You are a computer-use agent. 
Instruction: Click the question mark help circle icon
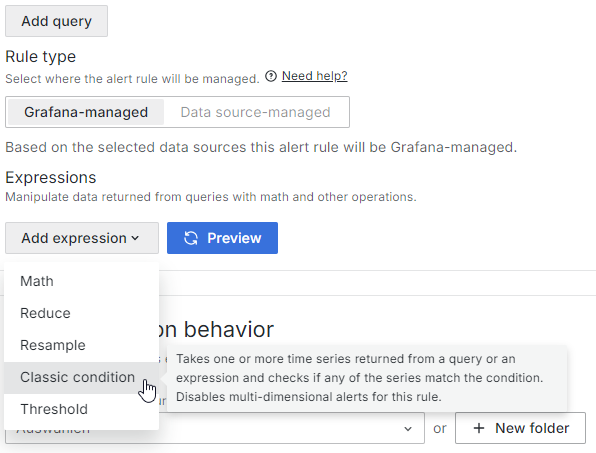[x=271, y=76]
